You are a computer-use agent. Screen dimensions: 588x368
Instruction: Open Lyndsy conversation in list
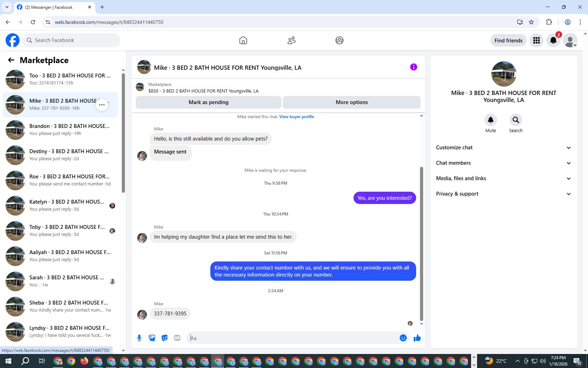[60, 332]
